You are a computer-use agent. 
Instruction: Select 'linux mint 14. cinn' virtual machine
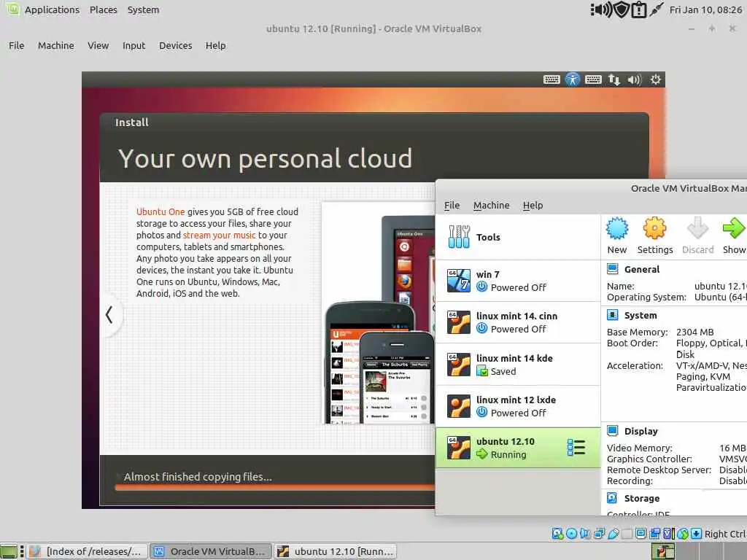(x=518, y=322)
